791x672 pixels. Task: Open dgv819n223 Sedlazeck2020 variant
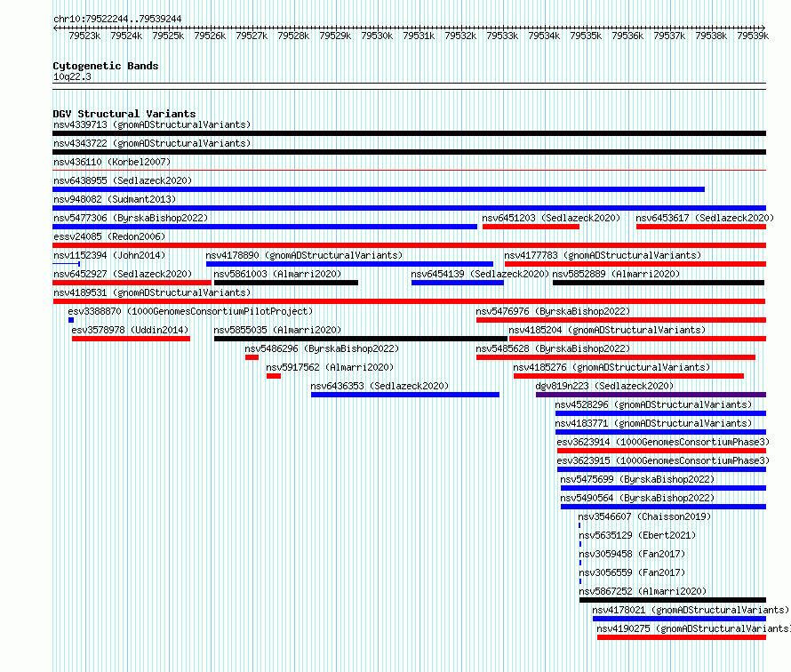coord(604,386)
